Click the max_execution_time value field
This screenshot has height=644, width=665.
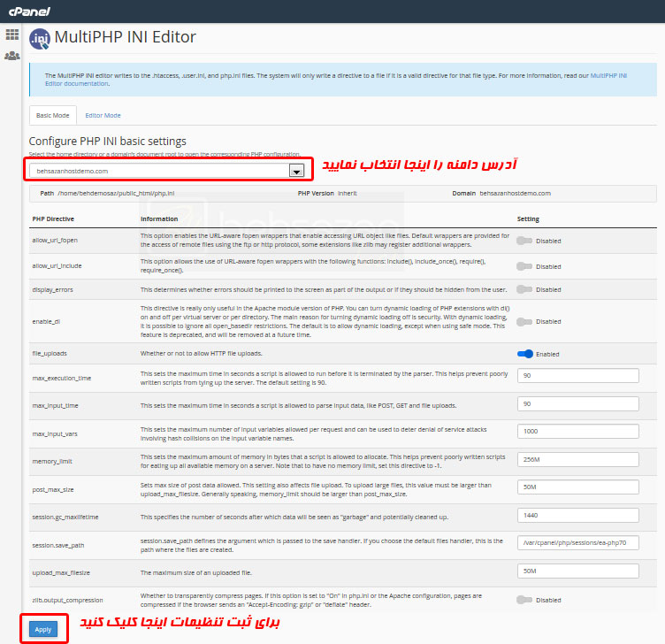pyautogui.click(x=578, y=375)
